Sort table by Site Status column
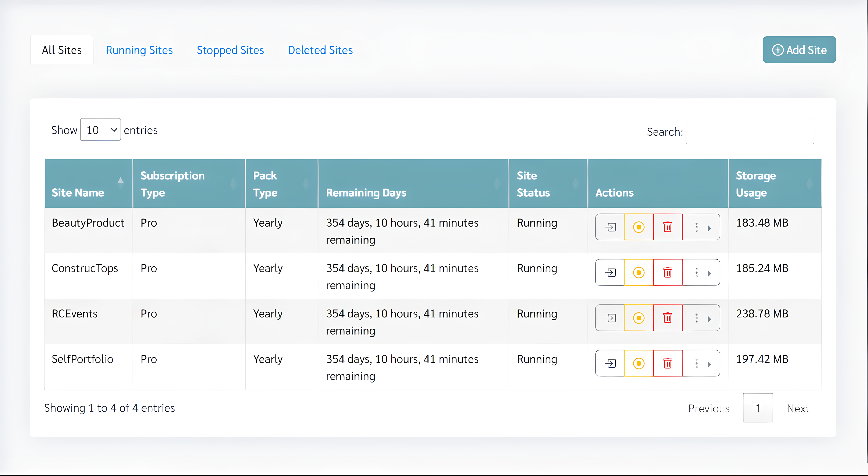This screenshot has height=476, width=868. pyautogui.click(x=548, y=184)
